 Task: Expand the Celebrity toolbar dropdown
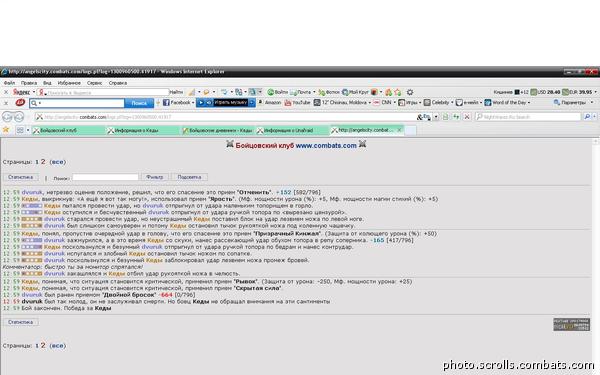point(452,103)
